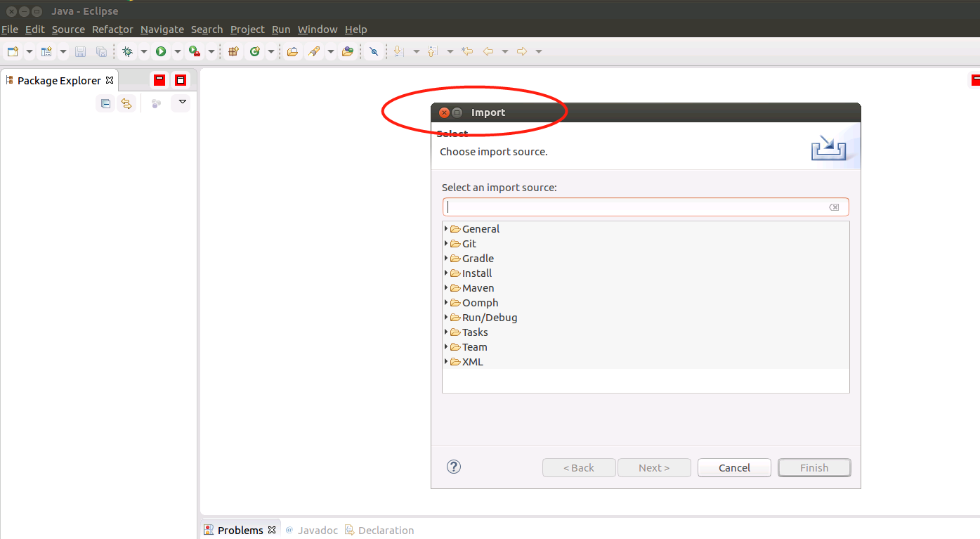Select the Tasks tree item
980x539 pixels.
[x=475, y=332]
